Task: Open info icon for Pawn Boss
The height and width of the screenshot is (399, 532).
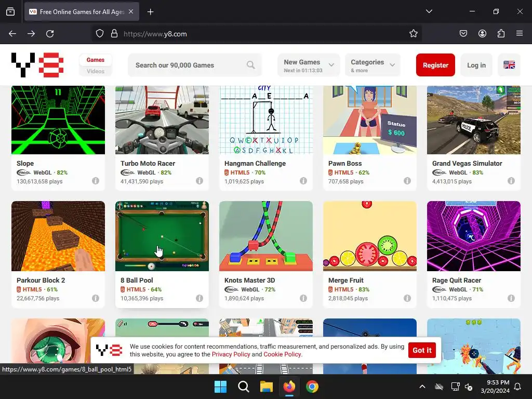Action: tap(407, 181)
